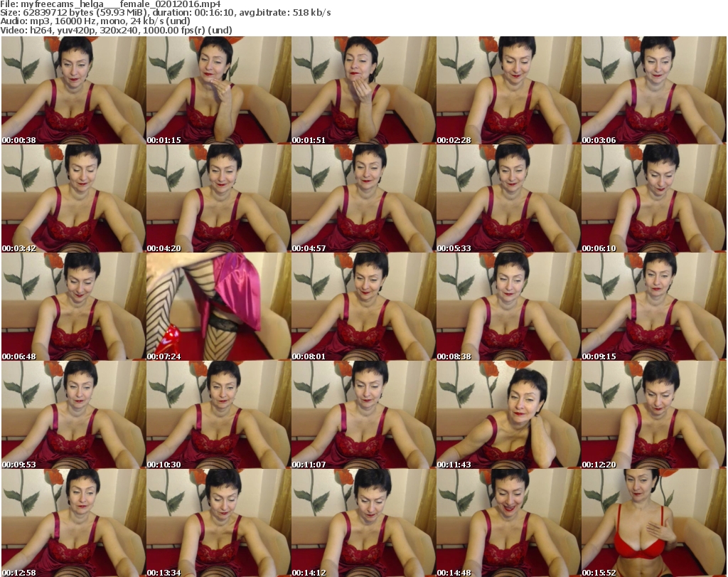Viewport: 728px width, 577px height.
Task: Click the Size line showing 59.93 MiB
Action: [x=165, y=13]
